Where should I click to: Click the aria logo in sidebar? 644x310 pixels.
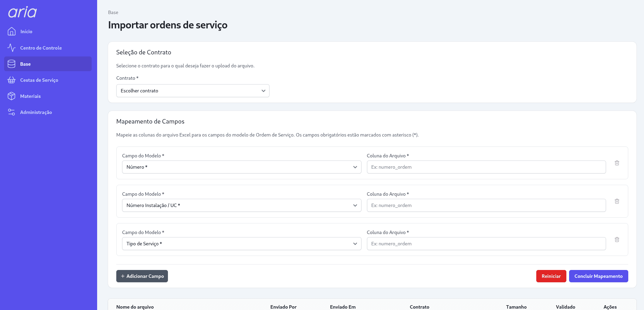[x=23, y=12]
